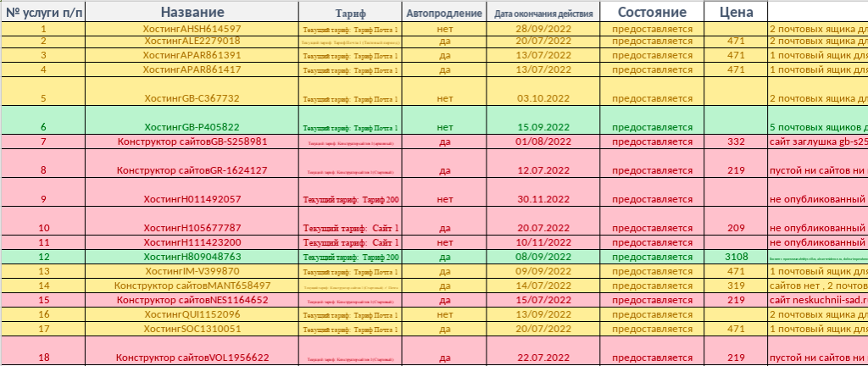868x366 pixels.
Task: Select cell Конструктор сайтовGB-S258981
Action: pyautogui.click(x=192, y=141)
